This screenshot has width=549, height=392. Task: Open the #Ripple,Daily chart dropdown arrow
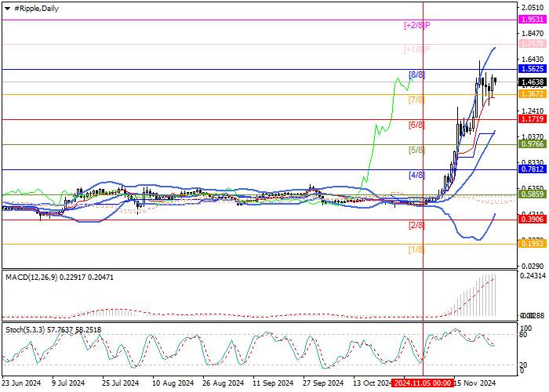[7, 9]
